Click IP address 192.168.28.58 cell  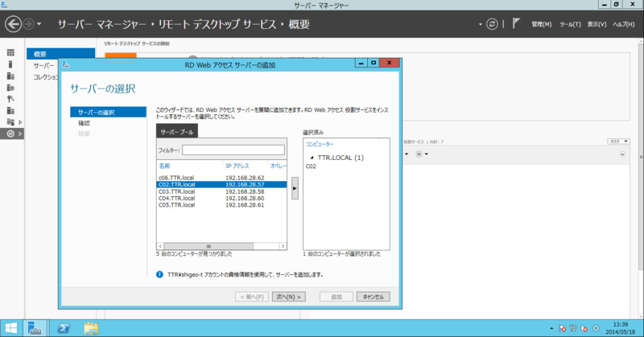[x=245, y=191]
